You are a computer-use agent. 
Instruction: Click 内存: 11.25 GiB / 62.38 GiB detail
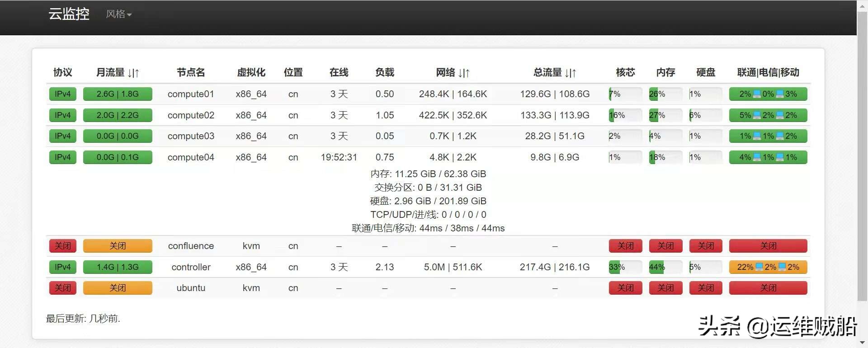coord(428,174)
